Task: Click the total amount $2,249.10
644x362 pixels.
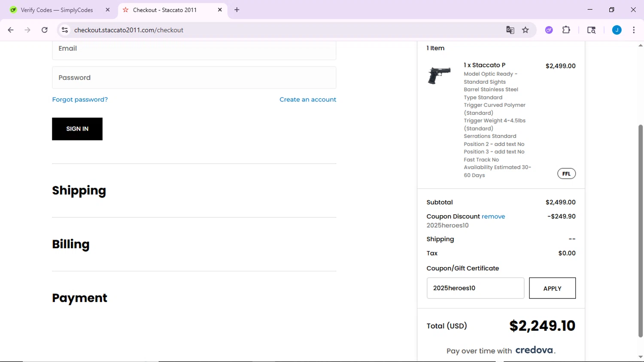Action: click(542, 326)
